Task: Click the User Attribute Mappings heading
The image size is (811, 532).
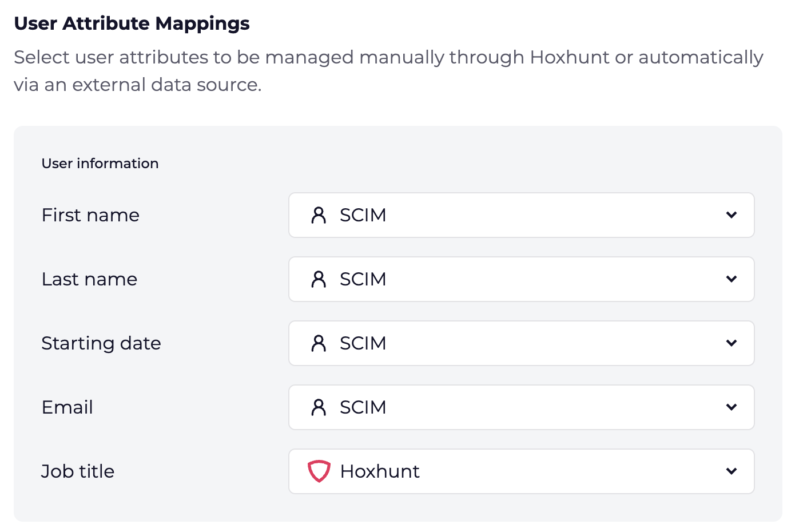Action: 132,23
